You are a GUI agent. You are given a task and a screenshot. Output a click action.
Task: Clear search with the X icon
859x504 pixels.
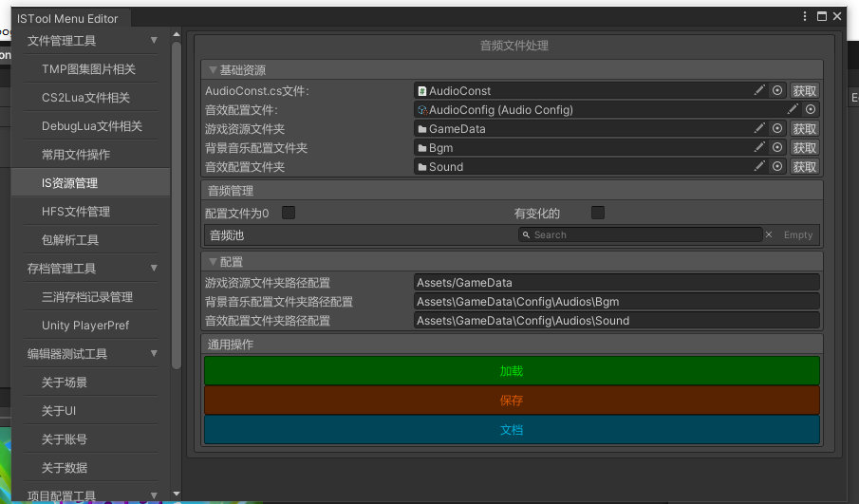(x=769, y=234)
